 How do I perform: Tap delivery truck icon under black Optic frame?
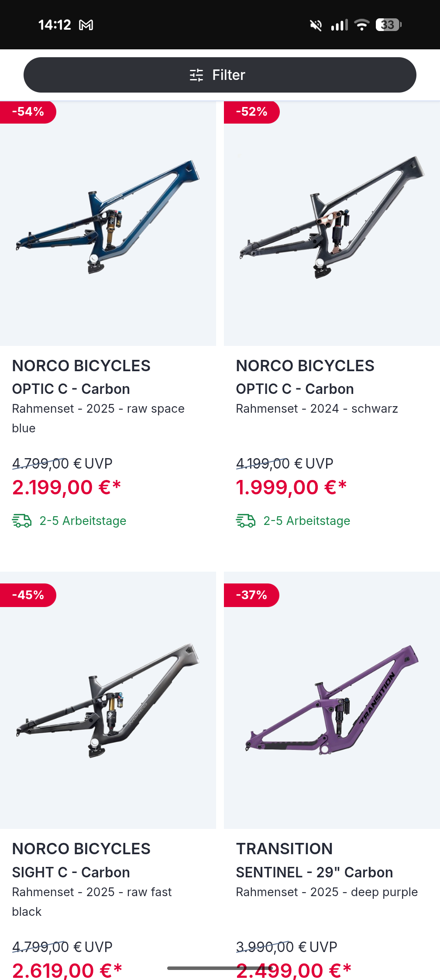pyautogui.click(x=246, y=521)
